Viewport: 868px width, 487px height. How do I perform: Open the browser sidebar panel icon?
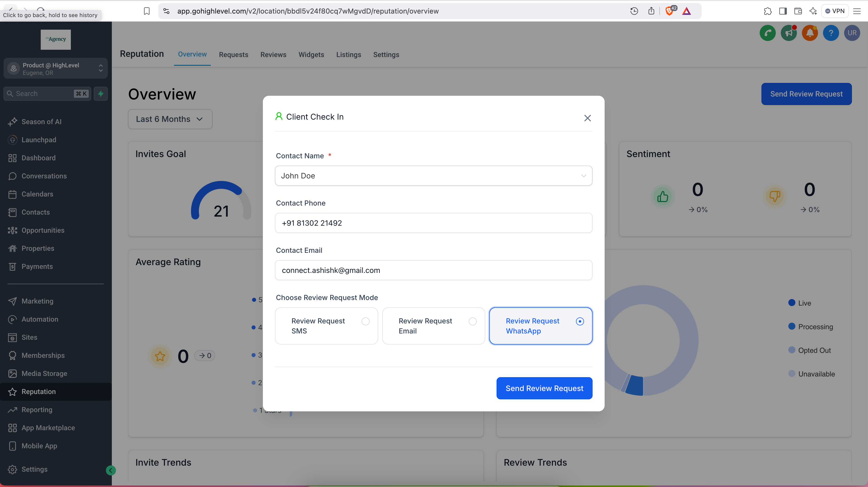pos(783,11)
